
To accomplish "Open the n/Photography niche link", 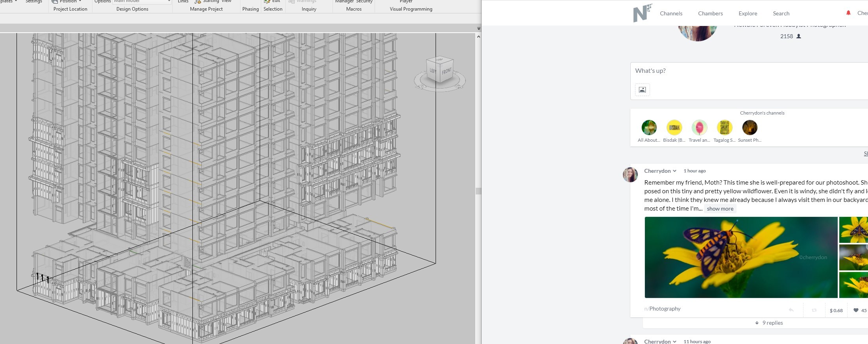I will tap(662, 309).
